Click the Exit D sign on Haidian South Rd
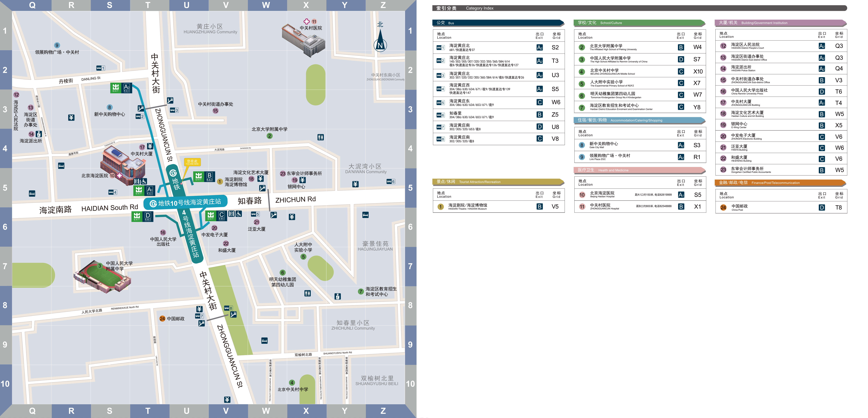This screenshot has height=418, width=868. click(x=143, y=216)
